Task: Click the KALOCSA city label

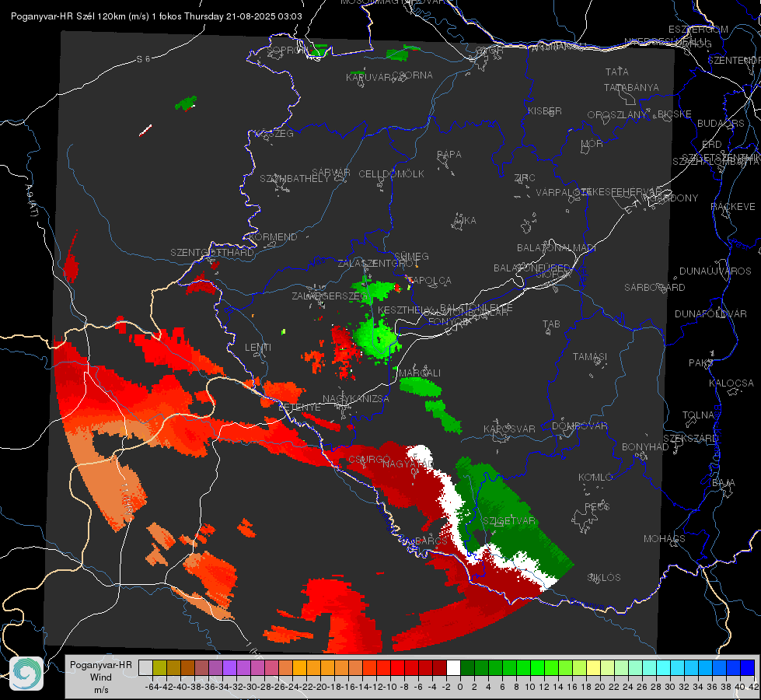Action: click(731, 383)
